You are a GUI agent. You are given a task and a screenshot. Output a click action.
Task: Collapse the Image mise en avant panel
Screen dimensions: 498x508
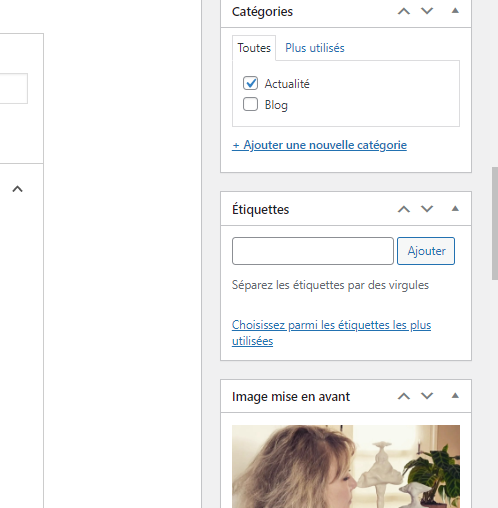point(455,396)
